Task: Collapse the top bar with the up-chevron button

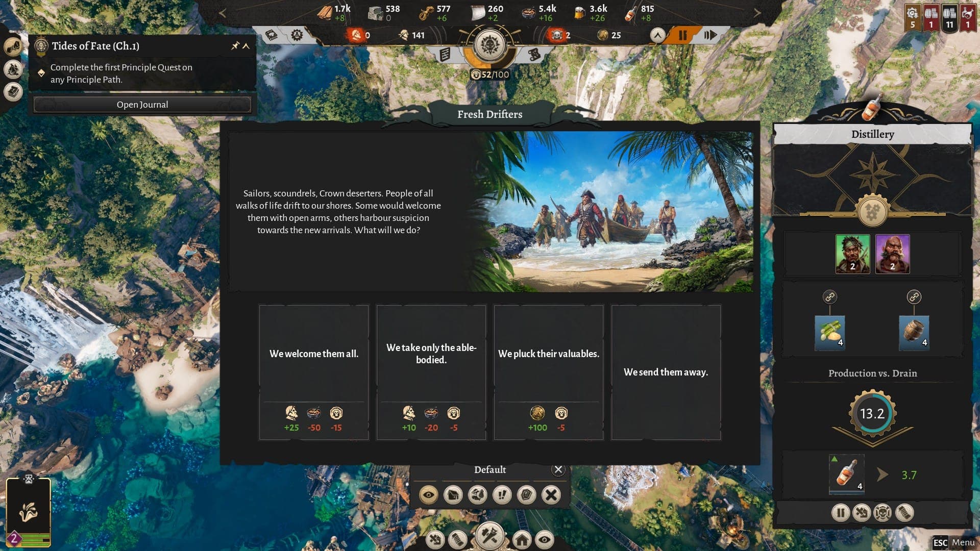Action: 657,35
